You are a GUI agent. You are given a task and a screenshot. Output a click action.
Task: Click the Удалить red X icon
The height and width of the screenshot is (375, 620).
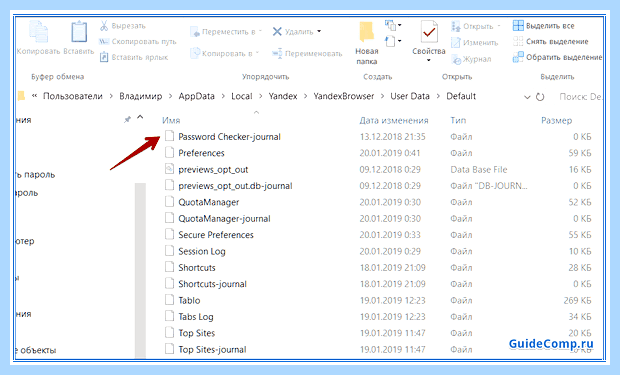pos(277,31)
